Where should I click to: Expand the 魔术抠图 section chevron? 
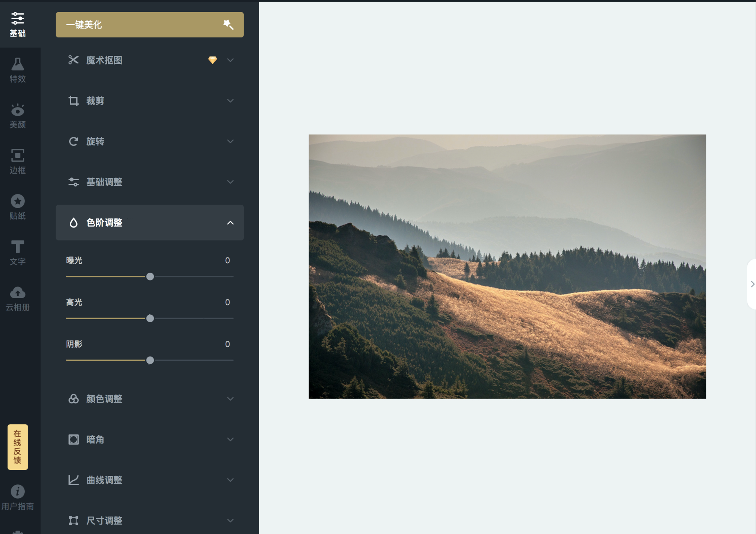230,60
